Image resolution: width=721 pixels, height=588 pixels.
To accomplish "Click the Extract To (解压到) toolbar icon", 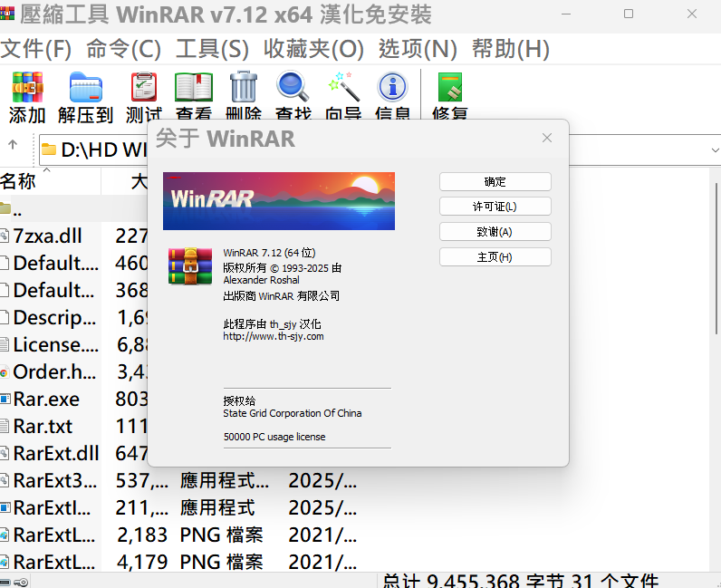I will pyautogui.click(x=85, y=87).
